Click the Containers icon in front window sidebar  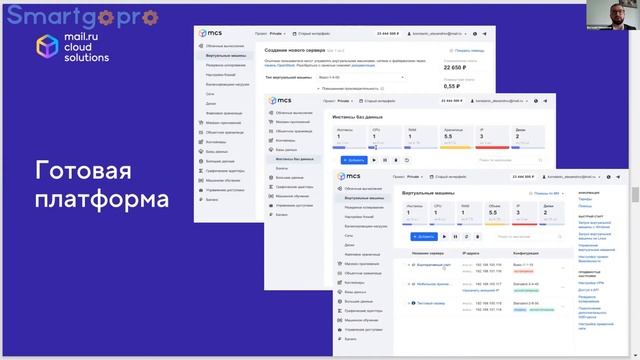coord(340,282)
